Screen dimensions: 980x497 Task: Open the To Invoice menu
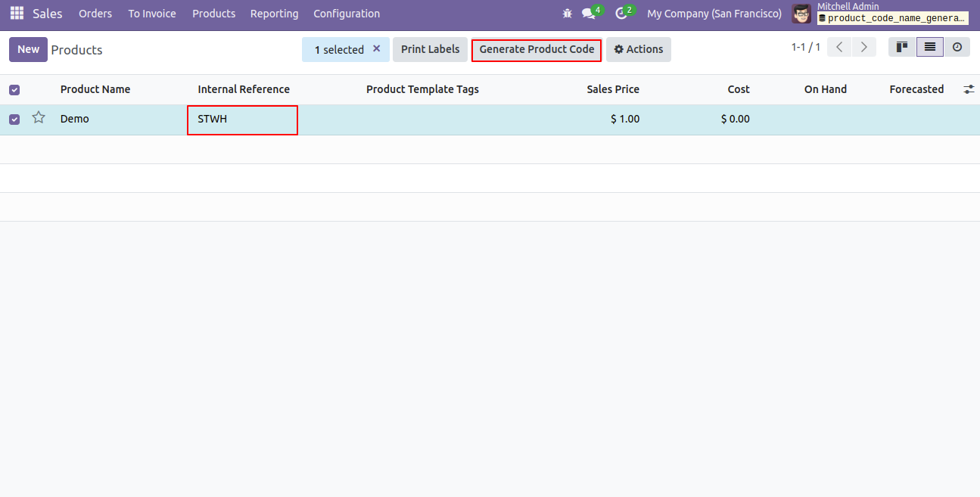click(x=152, y=14)
